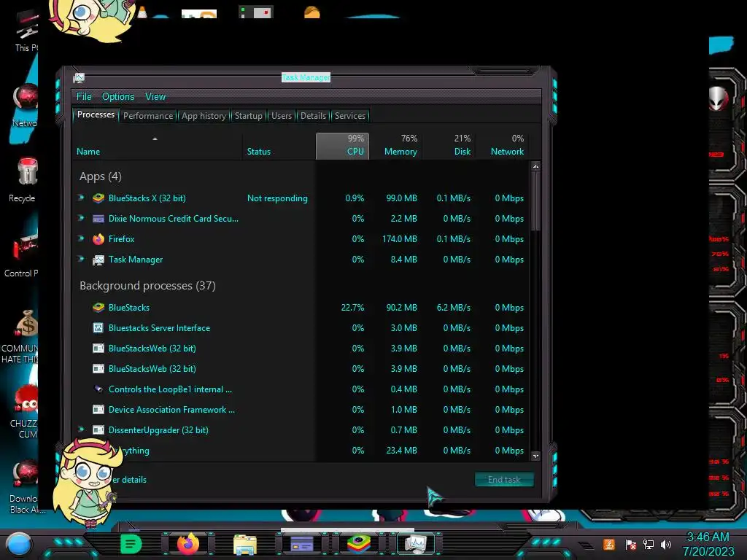Select the Processes tab
Image resolution: width=747 pixels, height=560 pixels.
[96, 114]
